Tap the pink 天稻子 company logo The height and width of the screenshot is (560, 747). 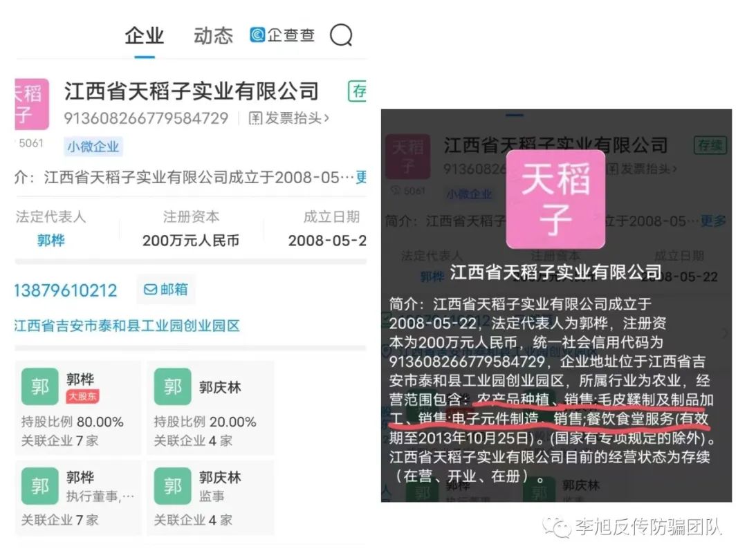click(x=32, y=104)
